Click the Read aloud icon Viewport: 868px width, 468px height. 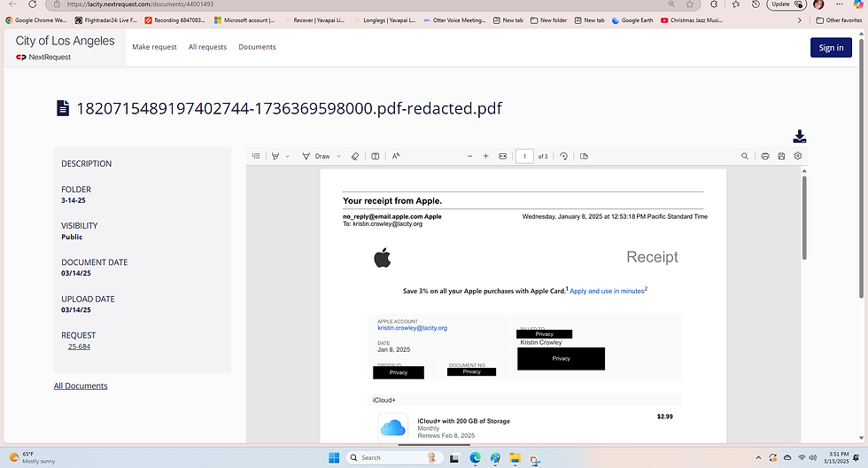(x=396, y=156)
